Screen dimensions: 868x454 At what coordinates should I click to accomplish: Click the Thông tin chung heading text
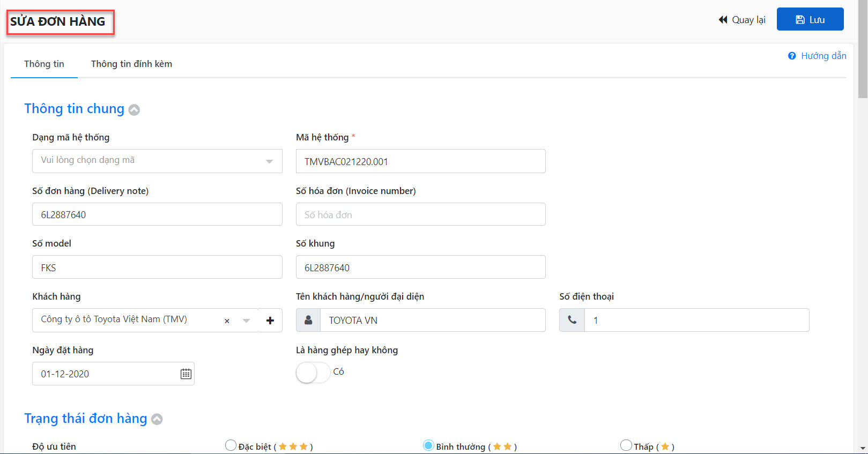pyautogui.click(x=74, y=109)
